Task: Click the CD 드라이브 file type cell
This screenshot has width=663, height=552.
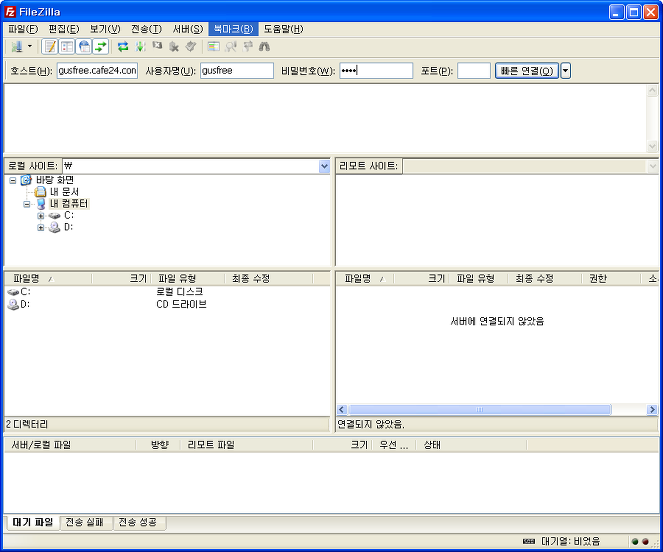Action: pos(181,304)
